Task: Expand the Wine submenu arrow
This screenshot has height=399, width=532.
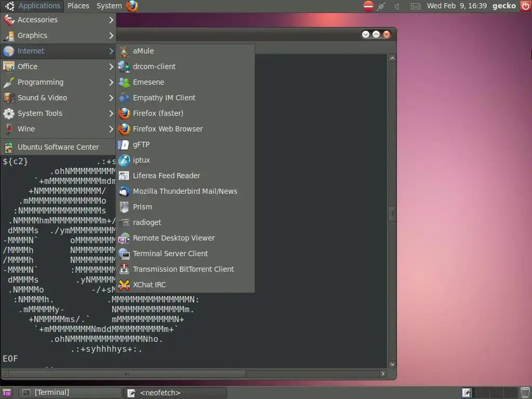Action: point(111,129)
